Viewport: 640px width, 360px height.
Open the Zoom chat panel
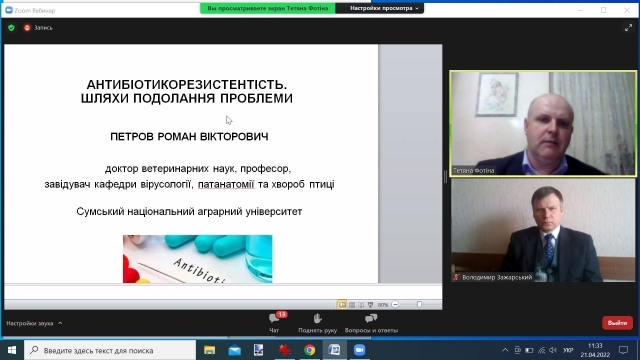point(275,323)
